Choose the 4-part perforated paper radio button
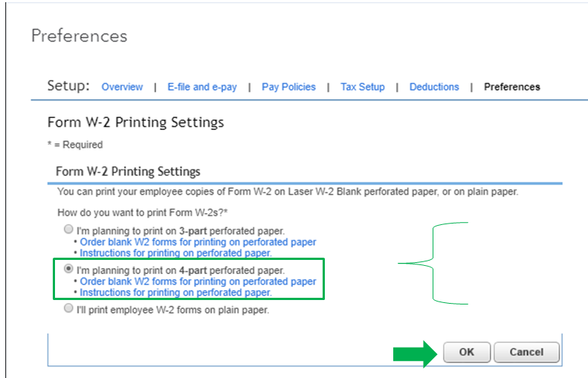 (68, 270)
